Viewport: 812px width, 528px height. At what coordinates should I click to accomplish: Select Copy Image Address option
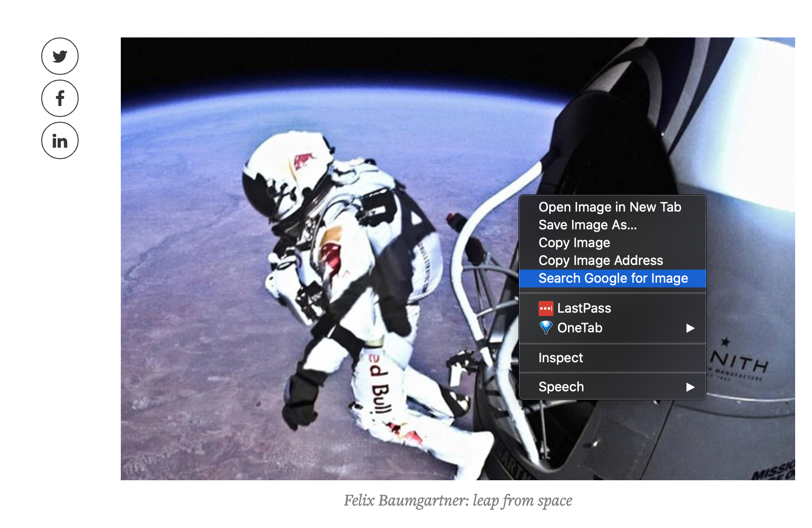[x=612, y=260]
